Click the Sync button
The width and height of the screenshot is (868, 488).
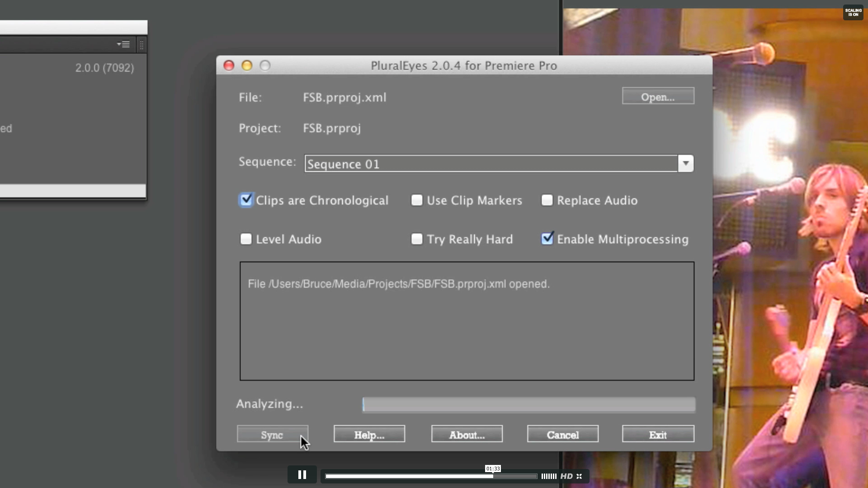[x=273, y=434]
